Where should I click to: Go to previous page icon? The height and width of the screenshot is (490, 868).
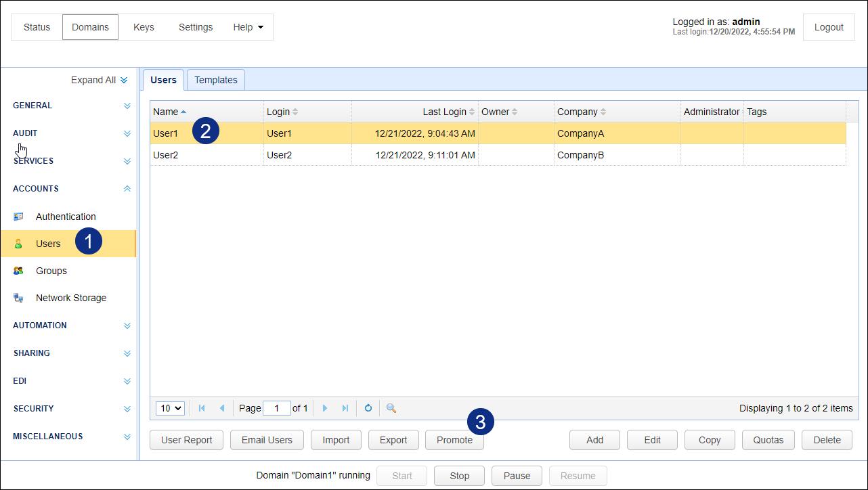pos(222,408)
